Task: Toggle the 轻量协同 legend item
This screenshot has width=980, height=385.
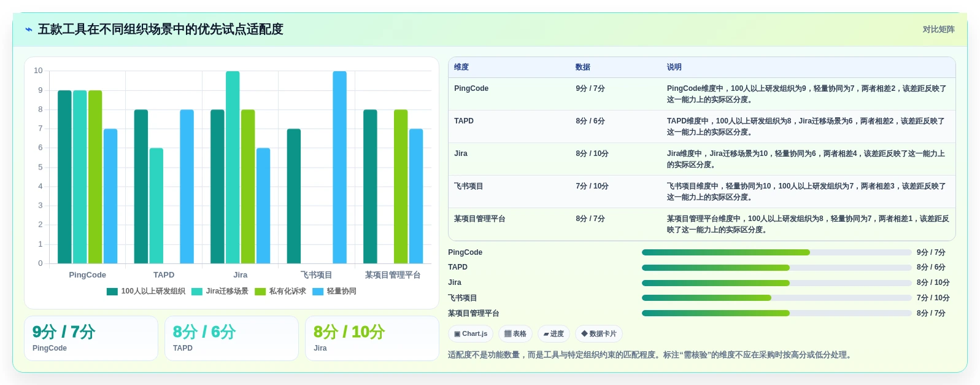Action: [334, 292]
